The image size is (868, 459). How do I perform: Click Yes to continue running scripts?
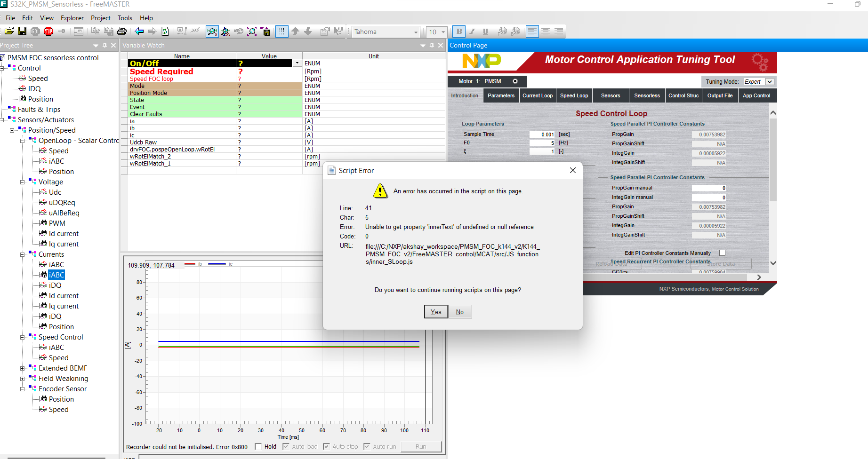435,311
